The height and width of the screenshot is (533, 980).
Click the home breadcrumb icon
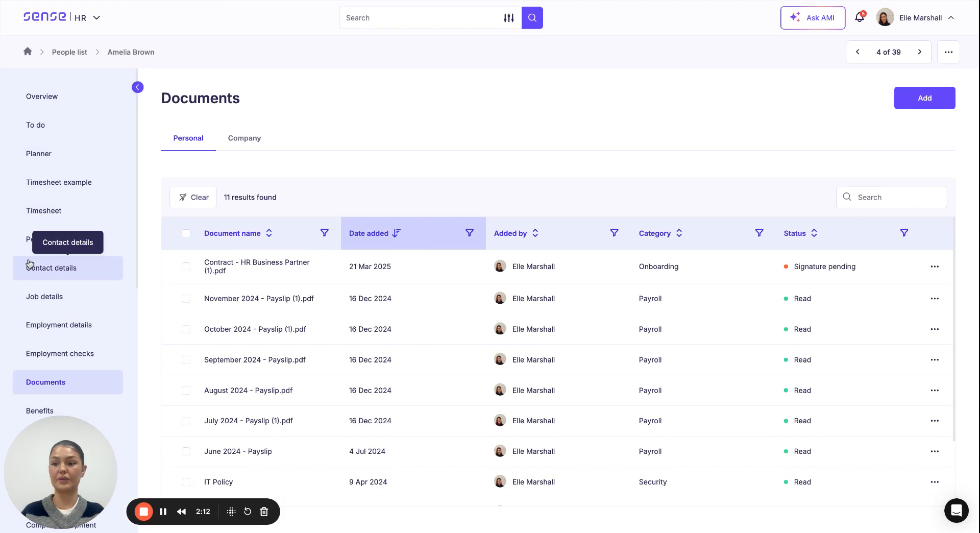click(x=28, y=52)
